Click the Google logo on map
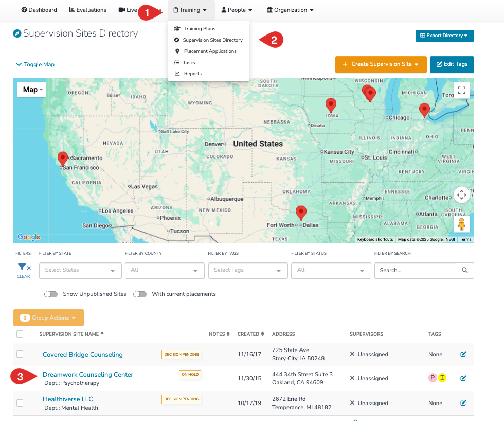504x421 pixels. pyautogui.click(x=29, y=237)
